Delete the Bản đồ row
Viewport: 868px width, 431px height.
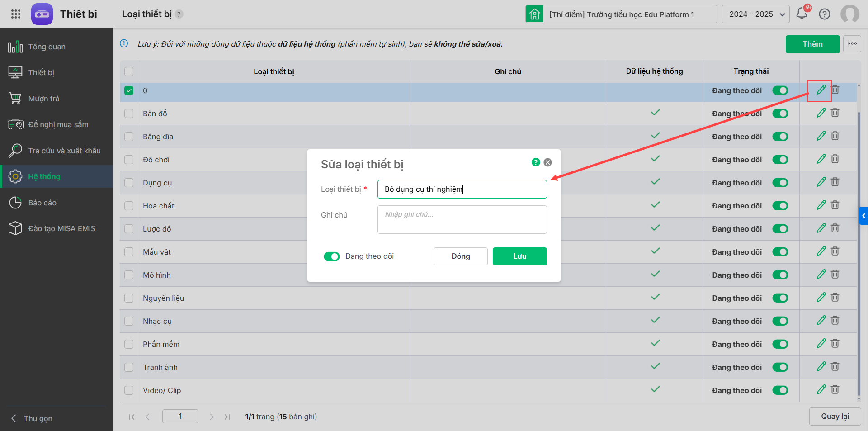[x=835, y=113]
